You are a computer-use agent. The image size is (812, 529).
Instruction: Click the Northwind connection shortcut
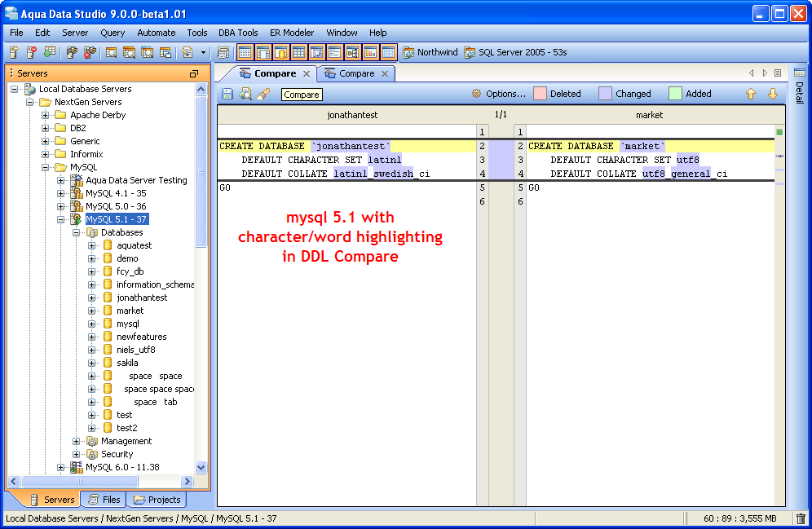tap(430, 52)
